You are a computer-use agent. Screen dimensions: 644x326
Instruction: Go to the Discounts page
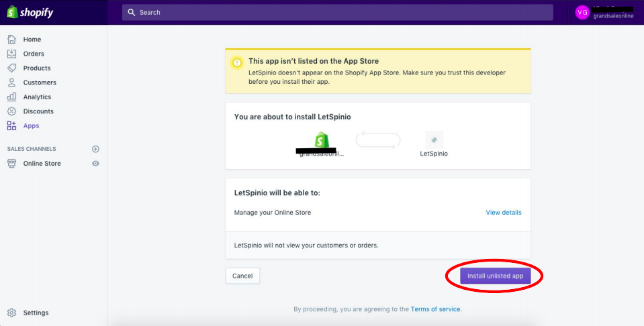pos(38,111)
